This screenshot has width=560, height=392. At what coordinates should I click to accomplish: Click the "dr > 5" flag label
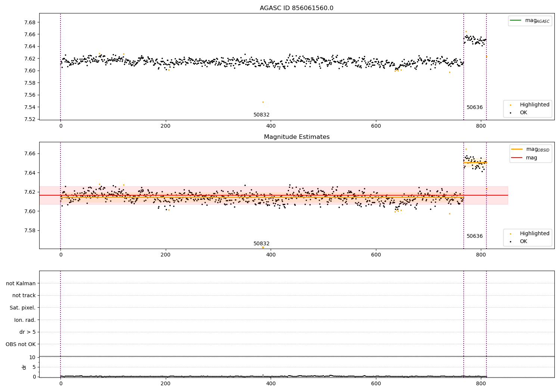[x=28, y=332]
